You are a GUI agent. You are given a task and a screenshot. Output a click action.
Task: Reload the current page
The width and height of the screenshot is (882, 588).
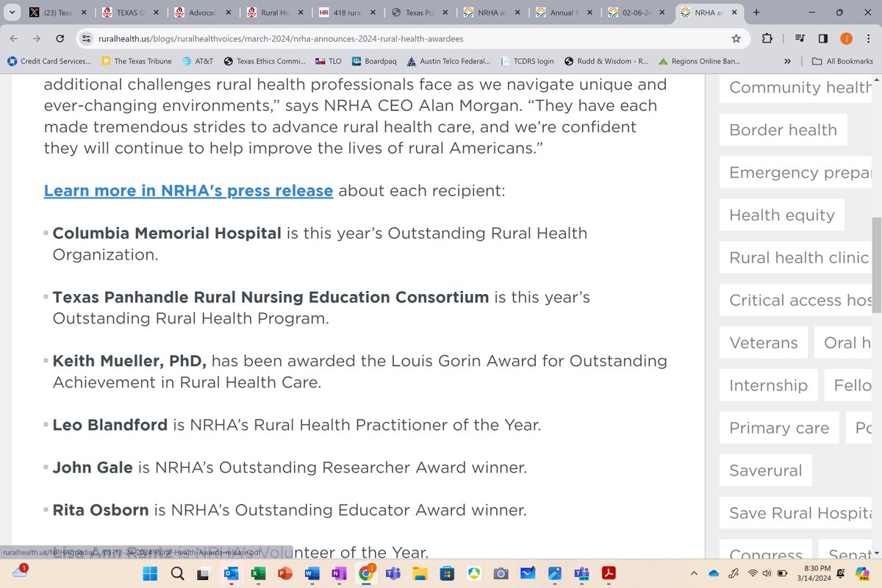(60, 38)
